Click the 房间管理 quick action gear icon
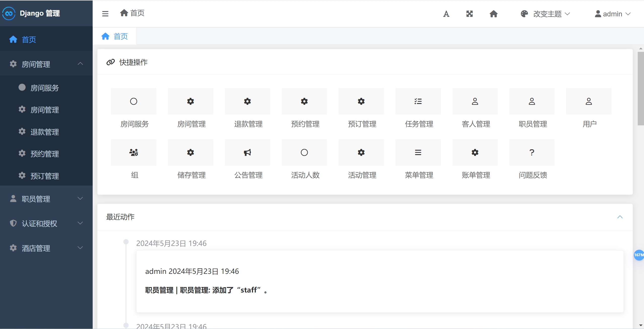Image resolution: width=644 pixels, height=329 pixels. (x=191, y=101)
